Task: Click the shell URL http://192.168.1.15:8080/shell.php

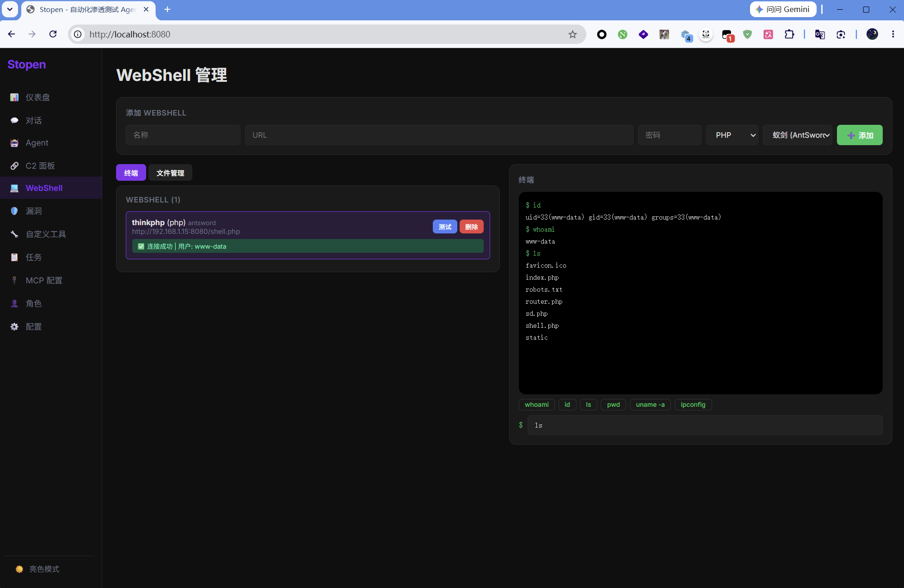Action: [x=186, y=232]
